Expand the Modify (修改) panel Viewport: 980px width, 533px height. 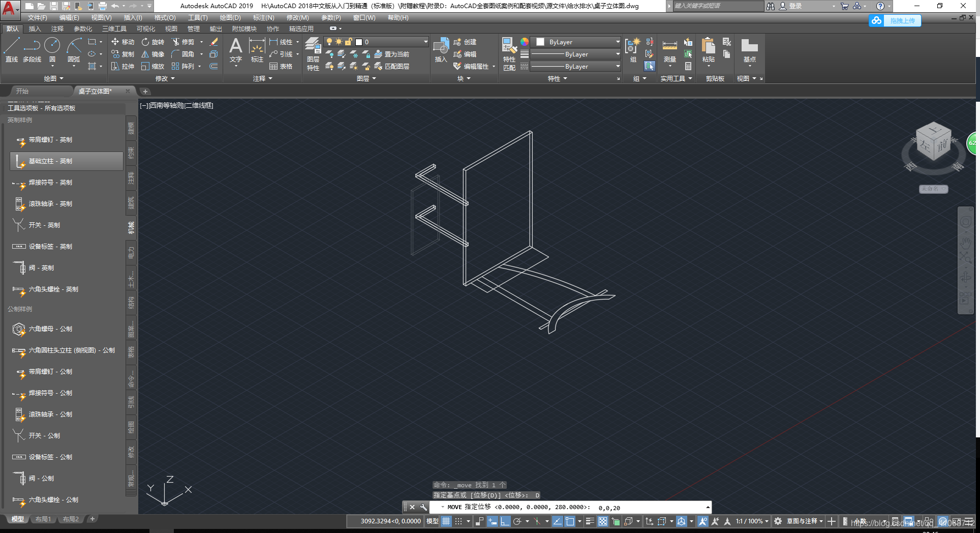pyautogui.click(x=165, y=78)
